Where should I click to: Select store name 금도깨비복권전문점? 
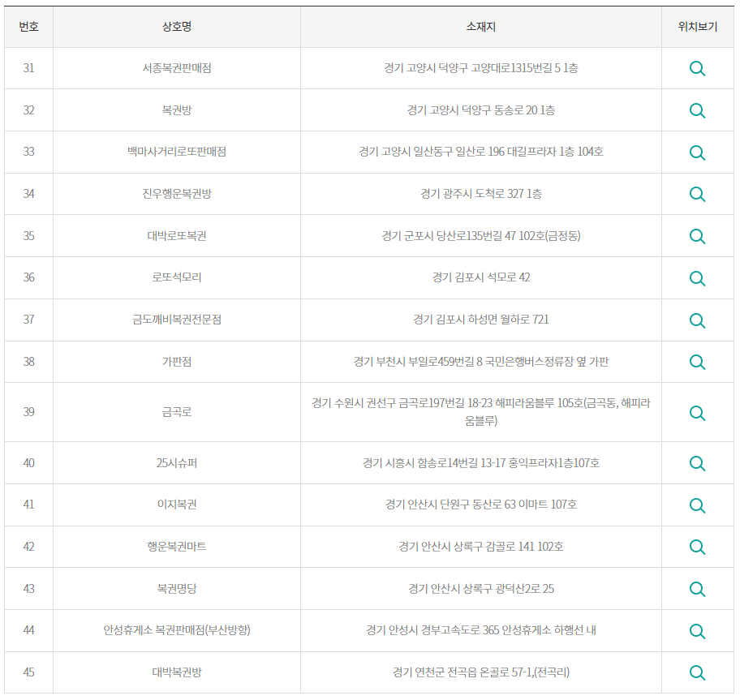(177, 320)
